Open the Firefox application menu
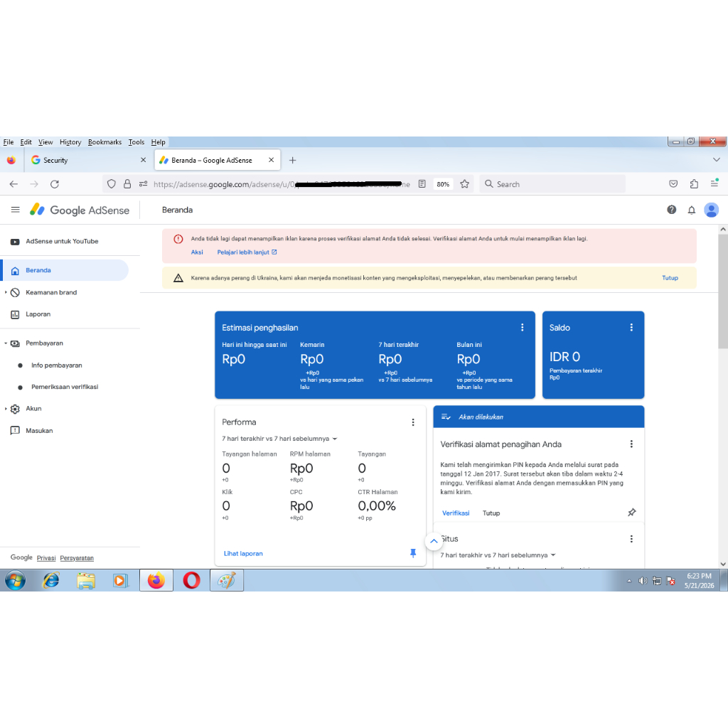The image size is (728, 728). click(714, 184)
